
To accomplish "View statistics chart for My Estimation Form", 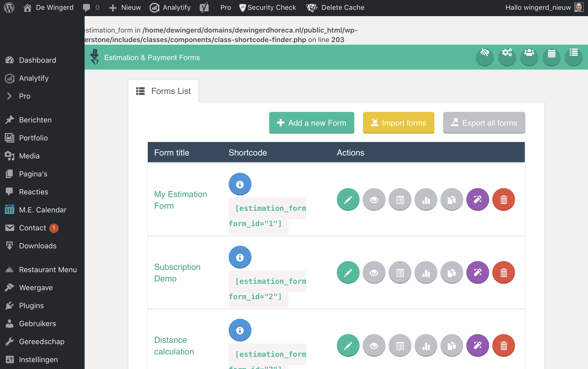I will pyautogui.click(x=426, y=199).
